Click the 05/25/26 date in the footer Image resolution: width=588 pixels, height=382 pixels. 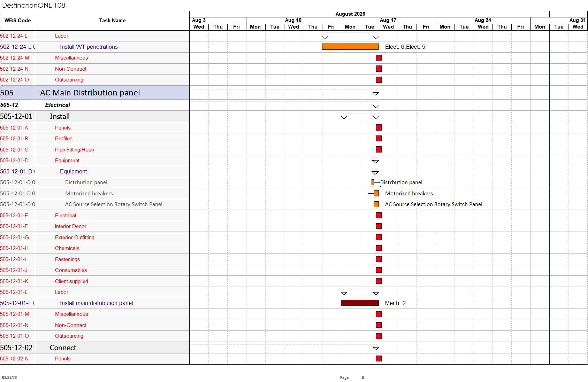pos(9,377)
